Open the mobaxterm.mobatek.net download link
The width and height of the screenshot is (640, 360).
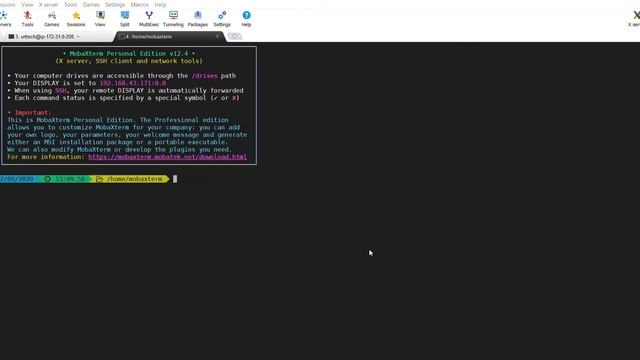point(167,157)
